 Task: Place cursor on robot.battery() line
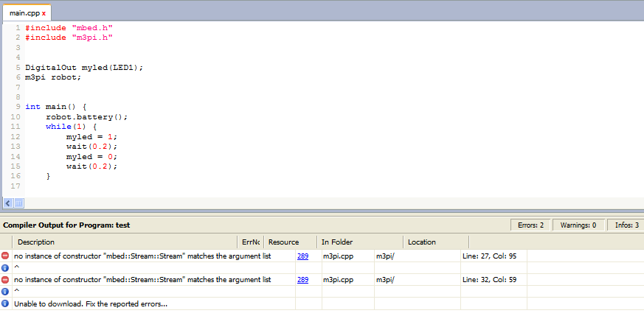point(87,116)
